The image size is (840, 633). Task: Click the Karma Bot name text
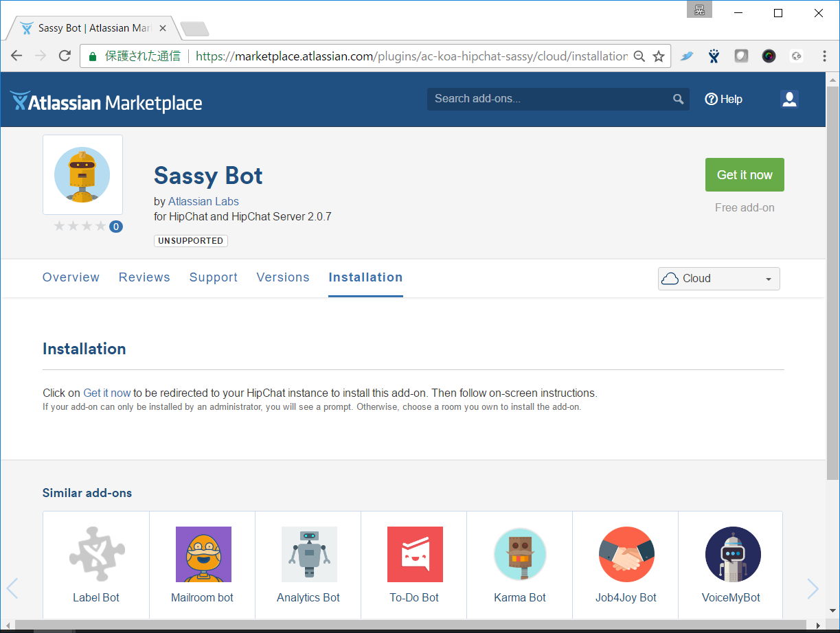pos(520,598)
